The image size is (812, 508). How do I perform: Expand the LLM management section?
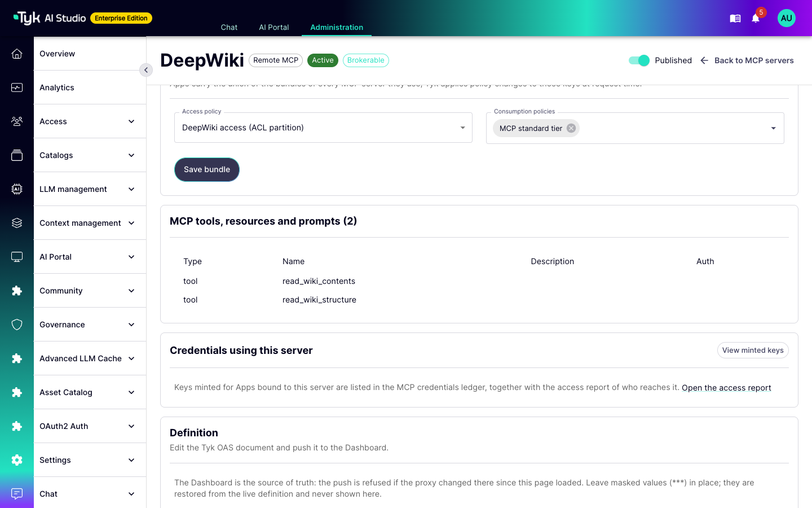90,189
